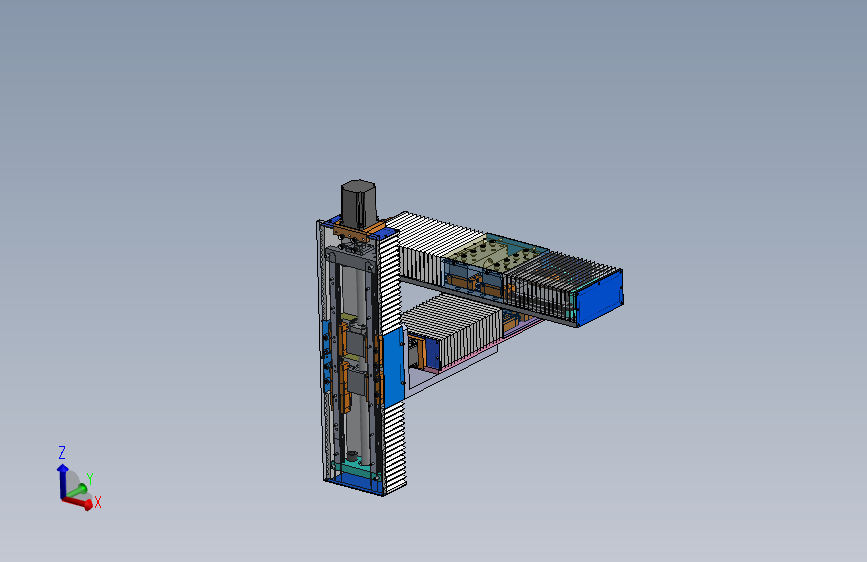Viewport: 867px width, 562px height.
Task: Select the orange motor mount bracket below the motor
Action: (x=359, y=228)
